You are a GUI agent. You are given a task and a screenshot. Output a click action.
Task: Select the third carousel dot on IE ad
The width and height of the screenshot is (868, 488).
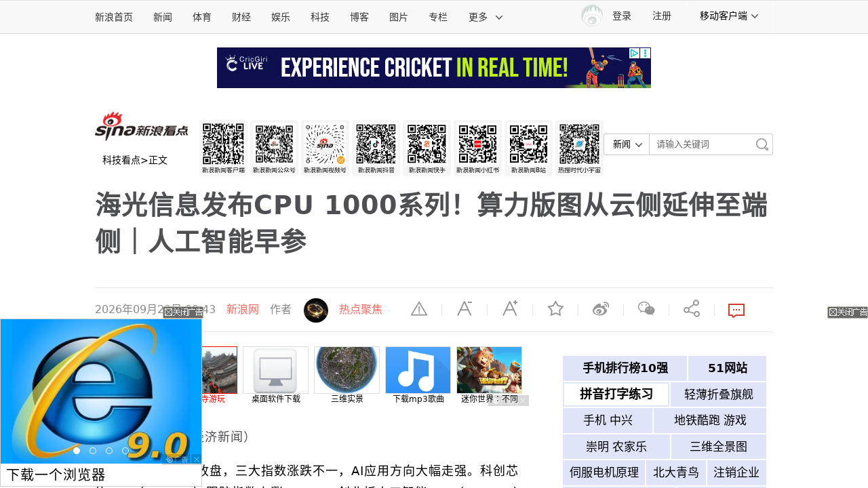point(109,451)
